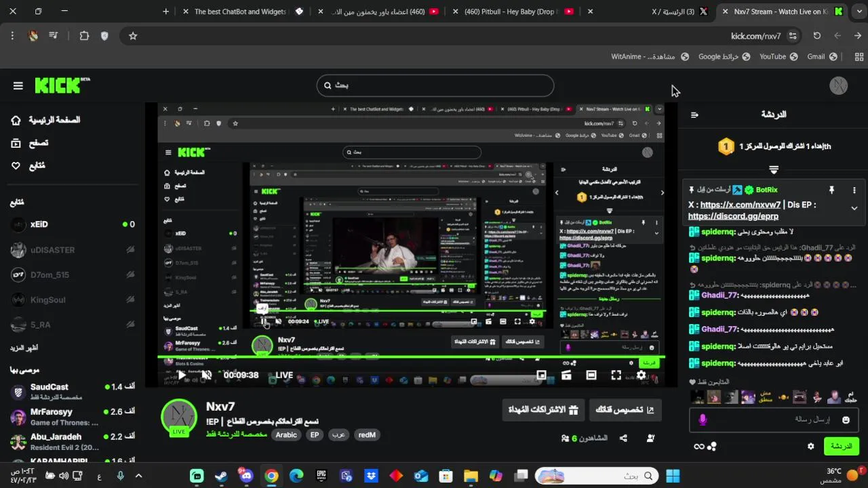Open emoji picker in chat box
Screen dimensions: 868x488
[x=846, y=420]
